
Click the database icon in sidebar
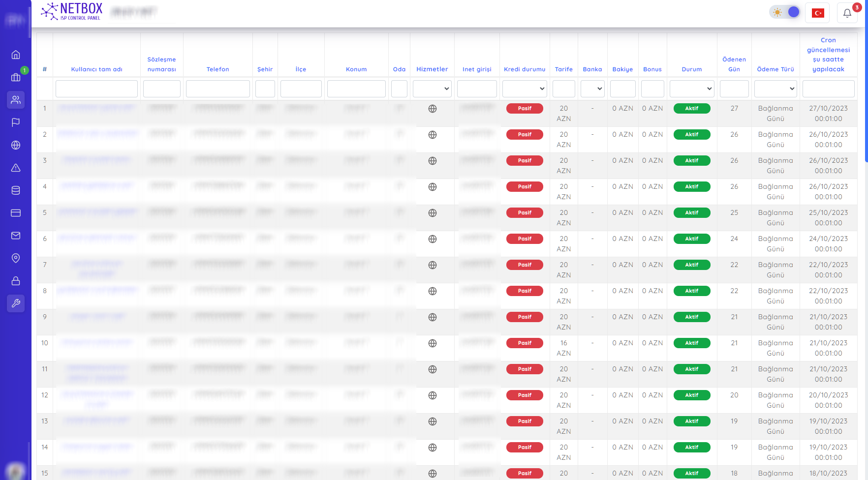click(x=16, y=190)
